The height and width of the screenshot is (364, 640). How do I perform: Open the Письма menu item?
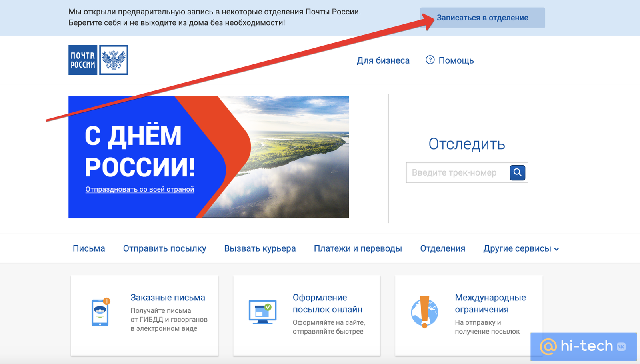(x=89, y=248)
